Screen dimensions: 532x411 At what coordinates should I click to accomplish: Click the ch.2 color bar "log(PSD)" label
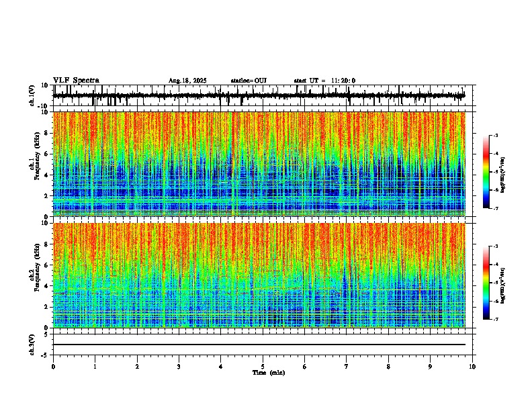tap(503, 285)
